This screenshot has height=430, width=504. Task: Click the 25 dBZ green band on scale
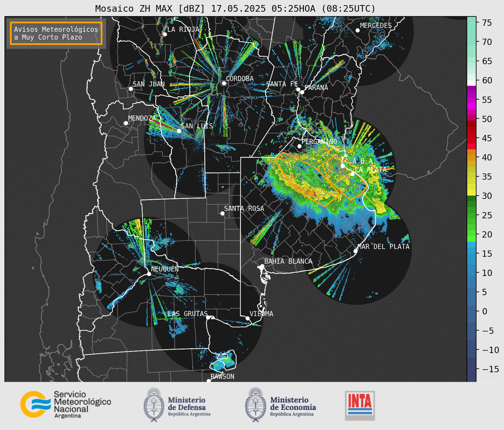[x=471, y=215]
